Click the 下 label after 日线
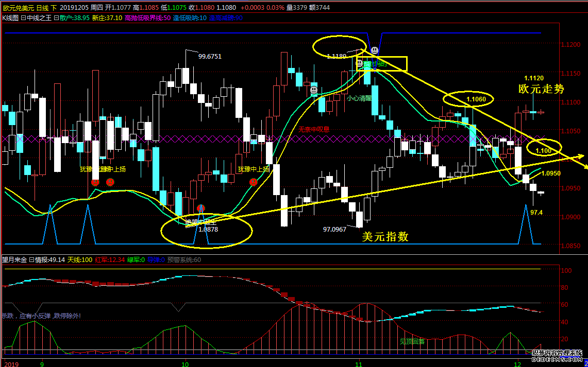 (54, 7)
